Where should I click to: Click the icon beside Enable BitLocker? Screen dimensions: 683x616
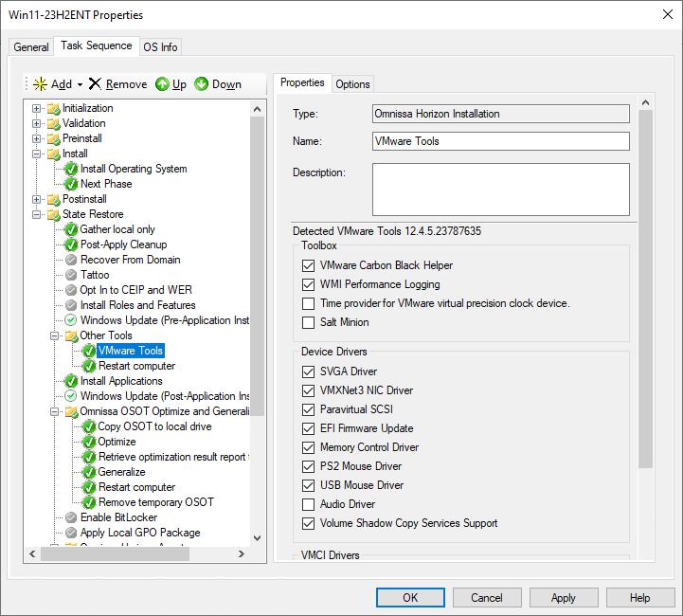coord(71,517)
